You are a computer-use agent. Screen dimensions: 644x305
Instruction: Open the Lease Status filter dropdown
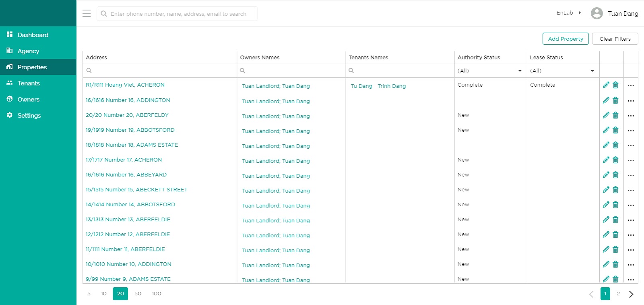tap(562, 71)
